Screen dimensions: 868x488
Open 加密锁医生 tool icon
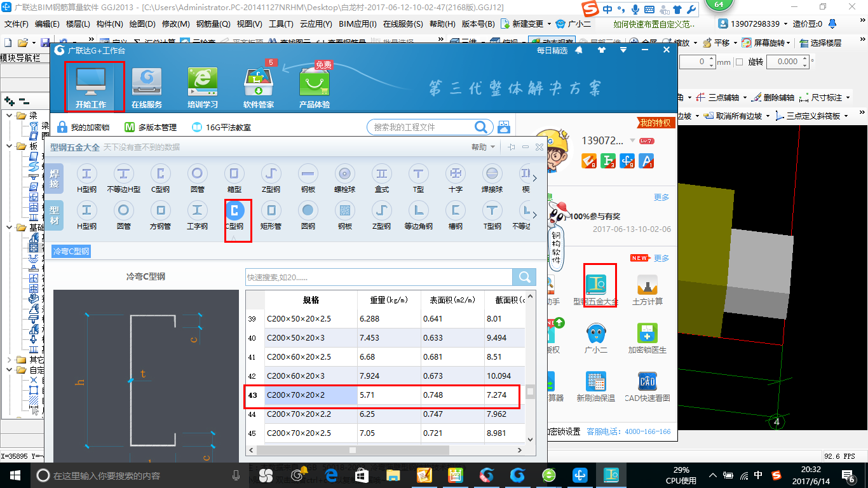pos(648,339)
